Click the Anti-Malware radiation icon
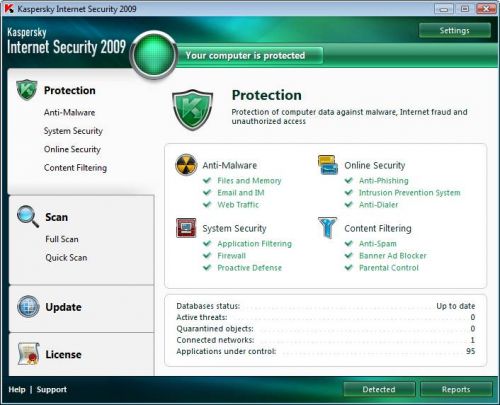The width and height of the screenshot is (500, 405). (x=186, y=165)
